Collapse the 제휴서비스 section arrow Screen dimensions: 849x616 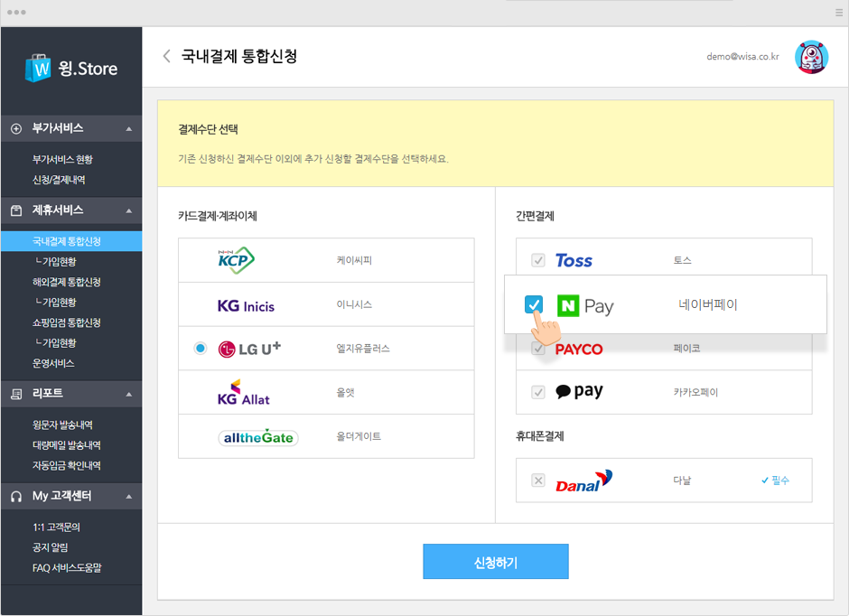(129, 210)
